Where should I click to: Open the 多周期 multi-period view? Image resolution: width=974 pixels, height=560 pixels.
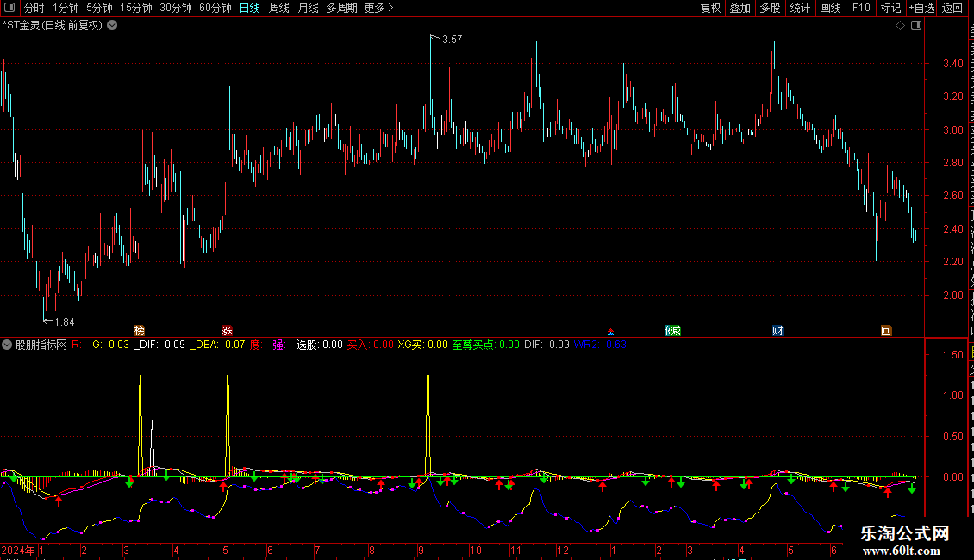(341, 8)
